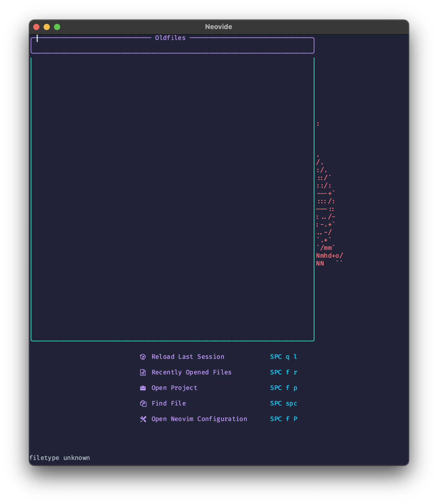Viewport: 438px width, 504px height.
Task: Click the filetype unknown status message
Action: (x=59, y=458)
